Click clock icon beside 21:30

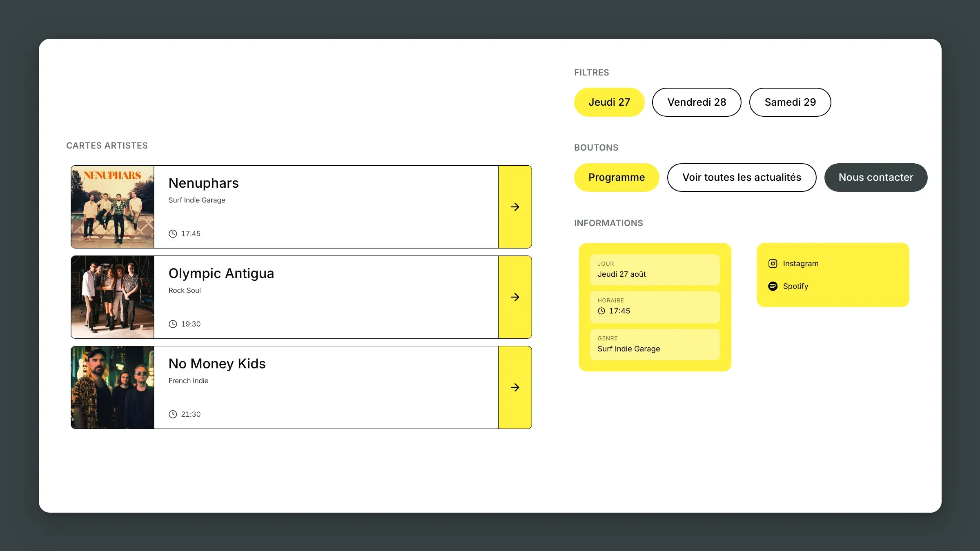pyautogui.click(x=173, y=414)
